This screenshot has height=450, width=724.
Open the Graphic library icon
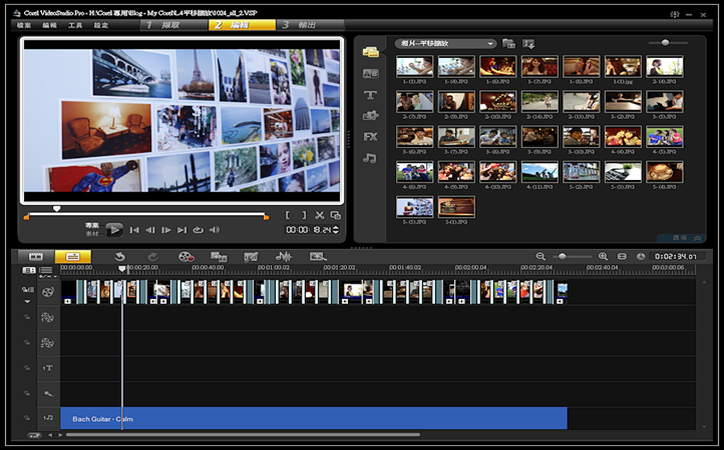[x=370, y=115]
